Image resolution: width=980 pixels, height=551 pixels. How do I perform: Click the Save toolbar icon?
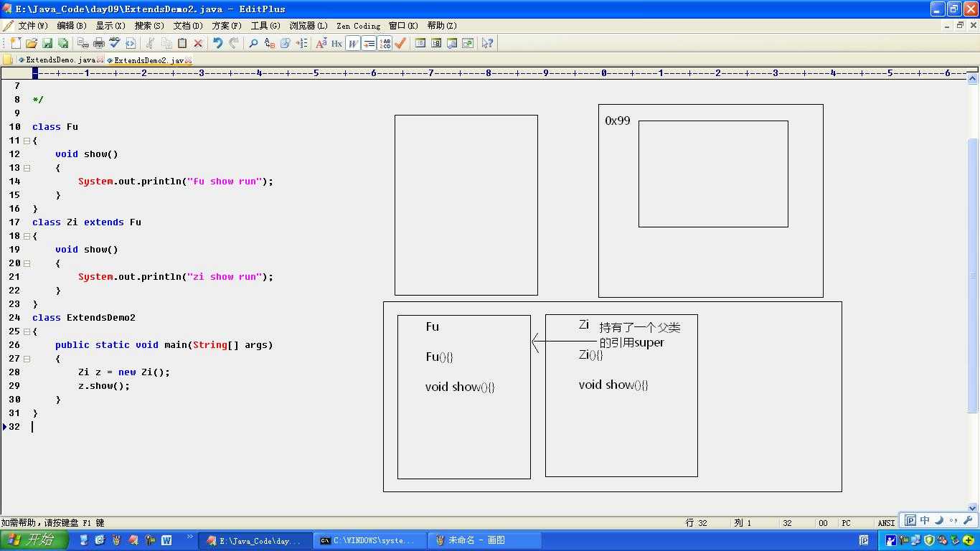[x=47, y=43]
